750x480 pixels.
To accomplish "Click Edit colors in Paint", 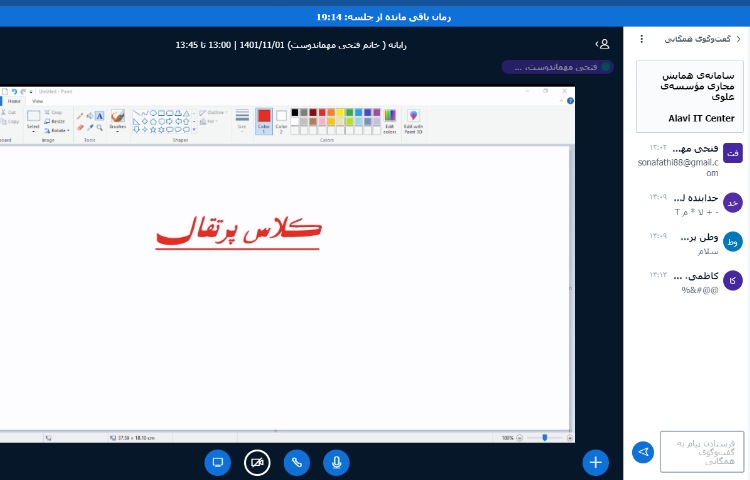I will click(390, 121).
